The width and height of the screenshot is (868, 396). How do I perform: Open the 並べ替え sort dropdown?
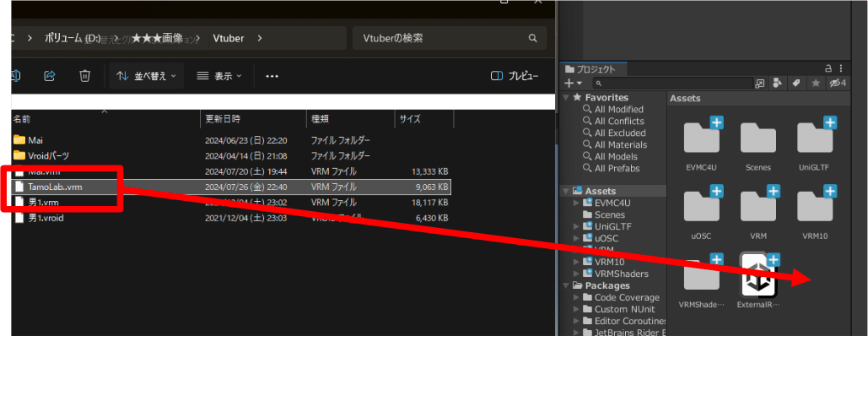[146, 77]
